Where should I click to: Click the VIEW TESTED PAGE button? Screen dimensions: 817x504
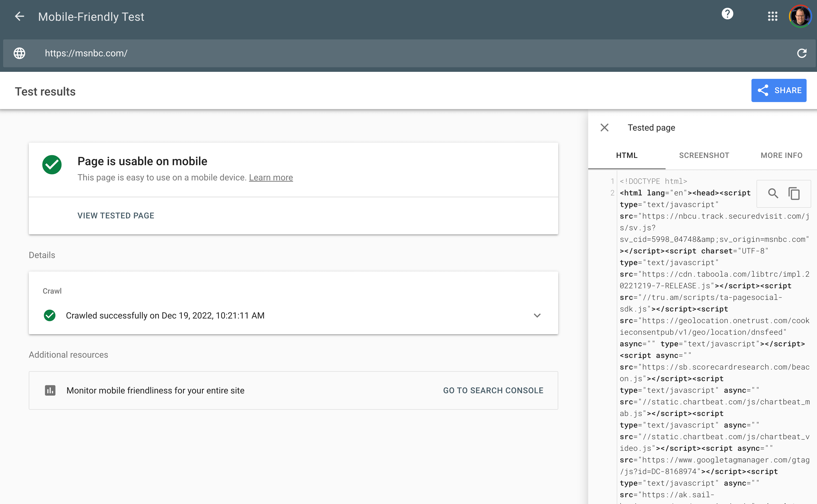click(x=116, y=215)
